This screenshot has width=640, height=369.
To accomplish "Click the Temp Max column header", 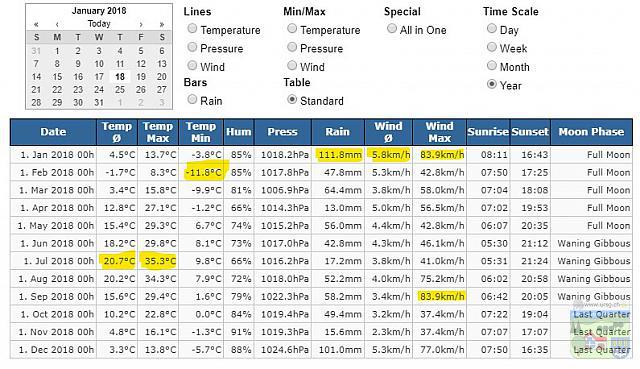I will [x=158, y=132].
